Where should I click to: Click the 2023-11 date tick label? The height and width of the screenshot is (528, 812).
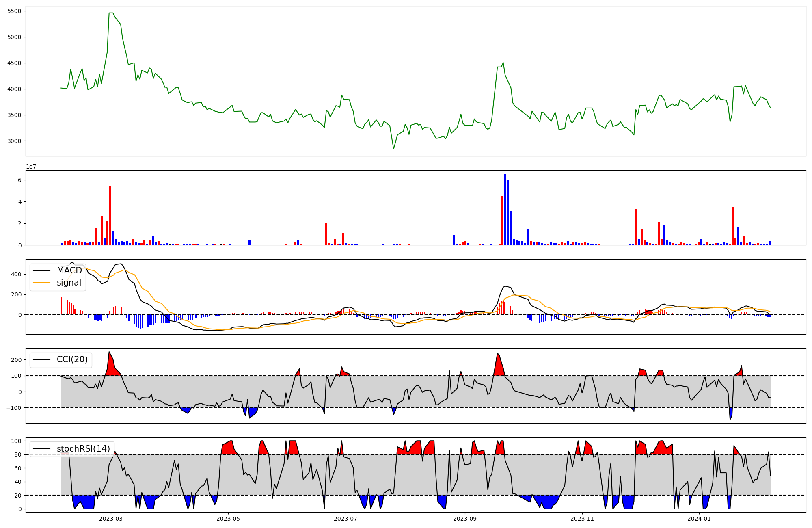(582, 519)
